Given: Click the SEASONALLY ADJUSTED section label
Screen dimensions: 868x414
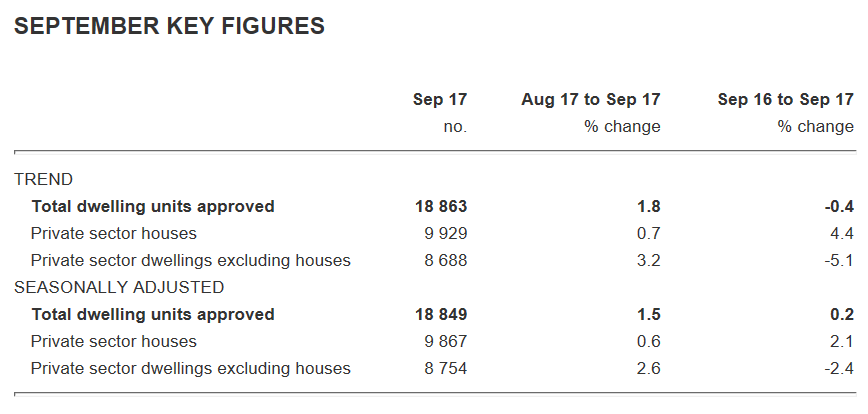Looking at the screenshot, I should [118, 287].
